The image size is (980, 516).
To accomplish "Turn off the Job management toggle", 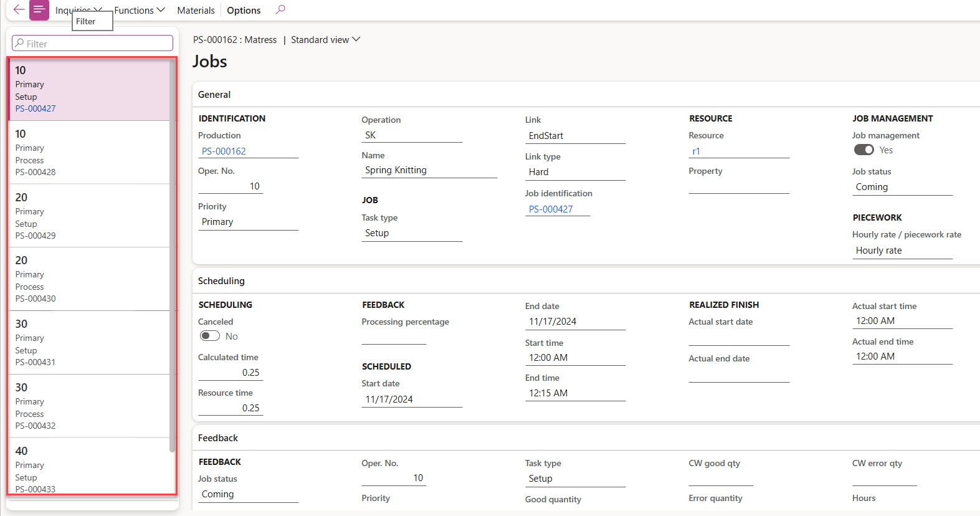I will tap(863, 150).
